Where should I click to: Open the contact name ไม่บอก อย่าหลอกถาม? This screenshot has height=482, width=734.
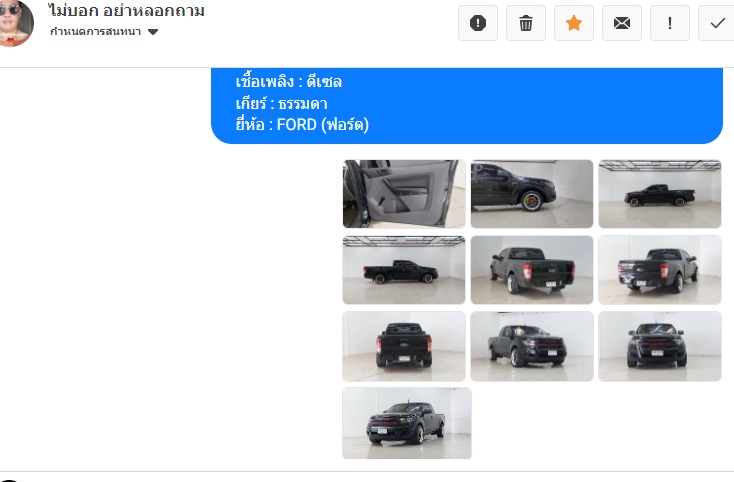(x=126, y=10)
